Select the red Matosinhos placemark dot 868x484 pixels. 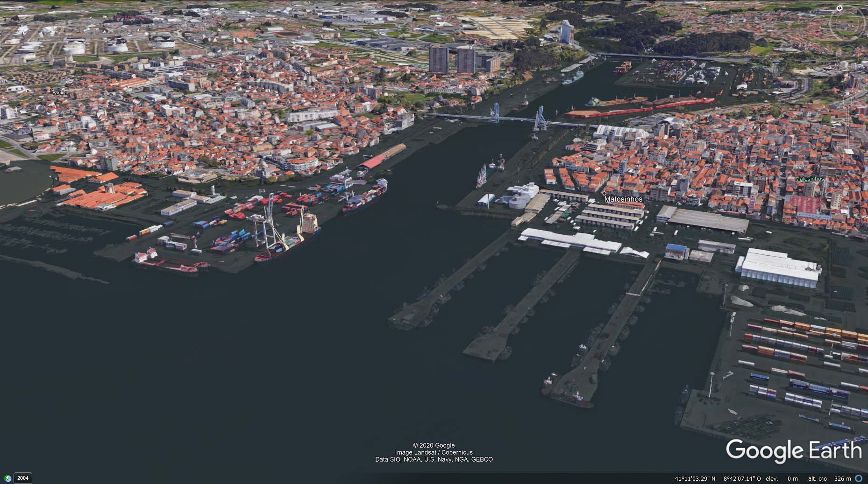coord(604,193)
